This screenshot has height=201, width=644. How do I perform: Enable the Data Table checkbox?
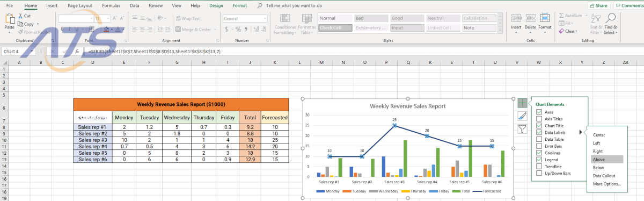point(539,139)
